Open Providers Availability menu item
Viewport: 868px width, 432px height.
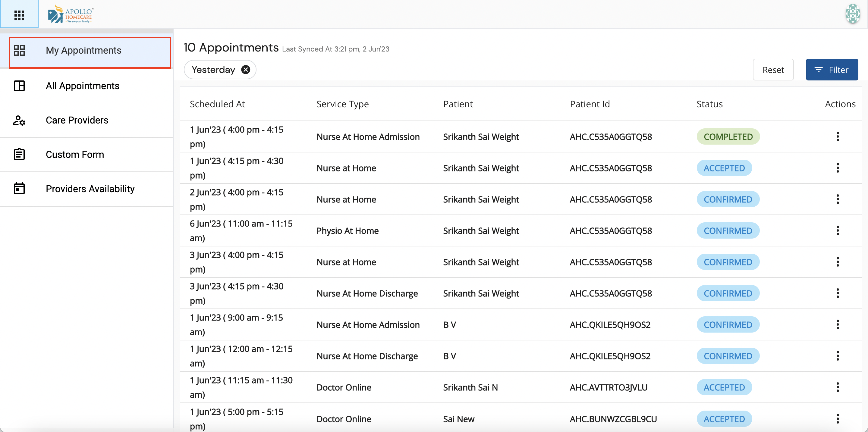[90, 189]
